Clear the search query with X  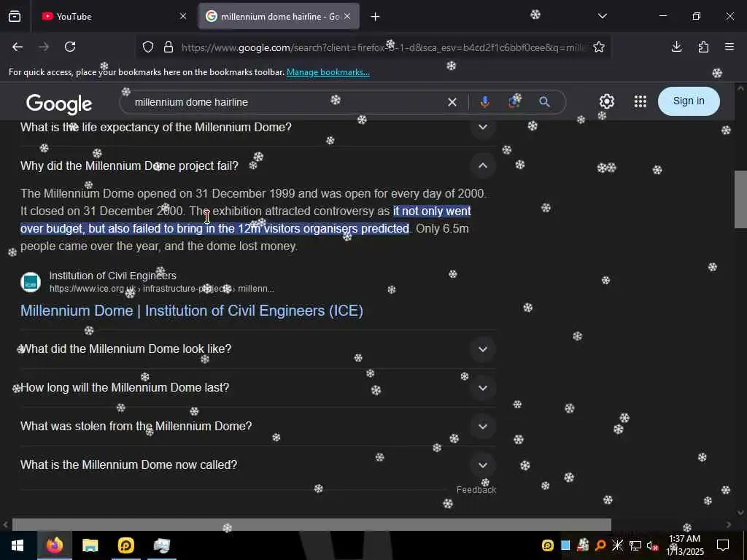452,102
